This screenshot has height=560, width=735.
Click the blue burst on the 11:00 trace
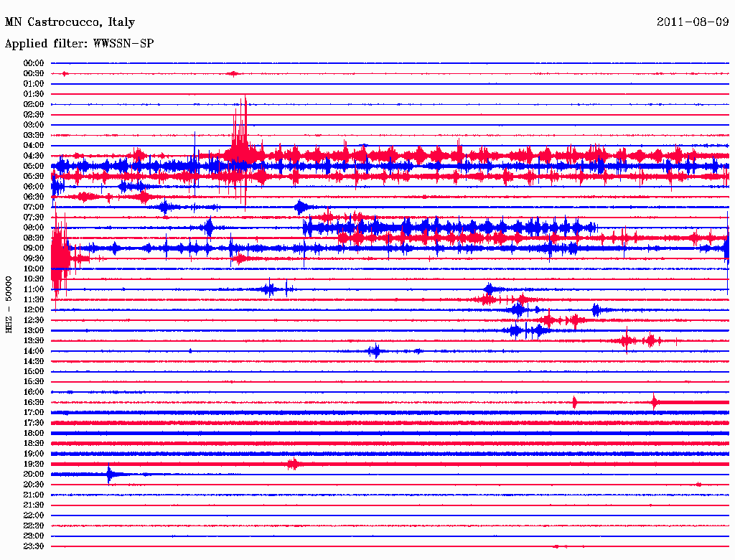coord(270,289)
